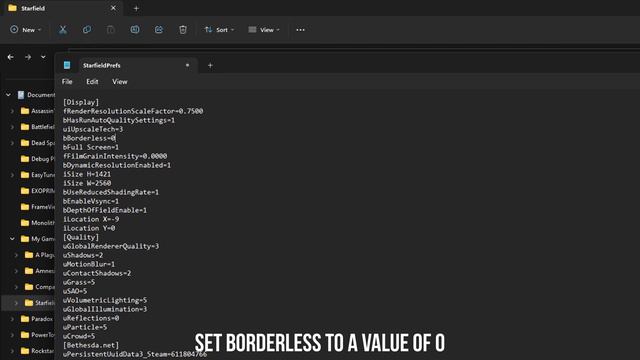Select the EXOPRIMAL folder in tree

pos(38,191)
